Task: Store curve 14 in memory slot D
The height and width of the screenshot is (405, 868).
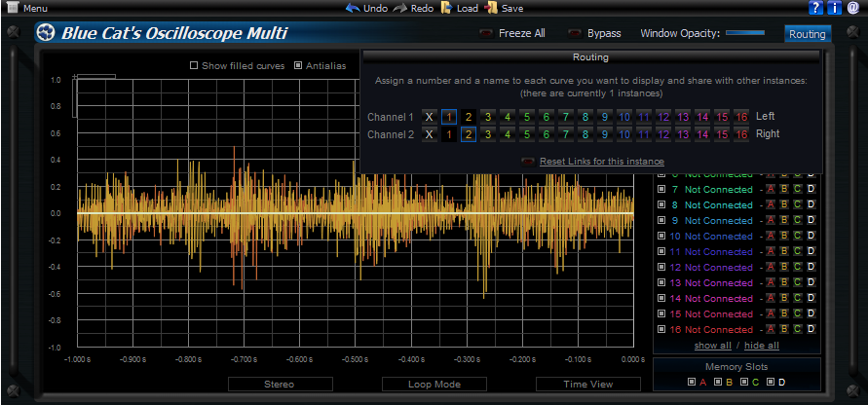Action: pos(811,298)
